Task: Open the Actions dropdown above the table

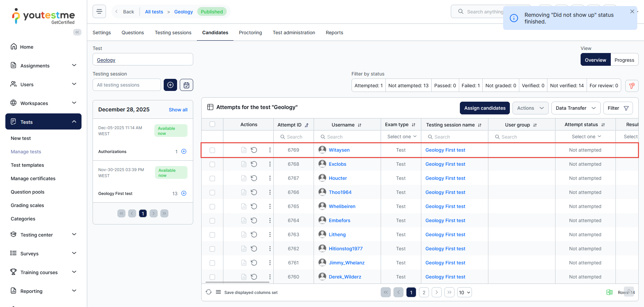Action: pos(530,108)
